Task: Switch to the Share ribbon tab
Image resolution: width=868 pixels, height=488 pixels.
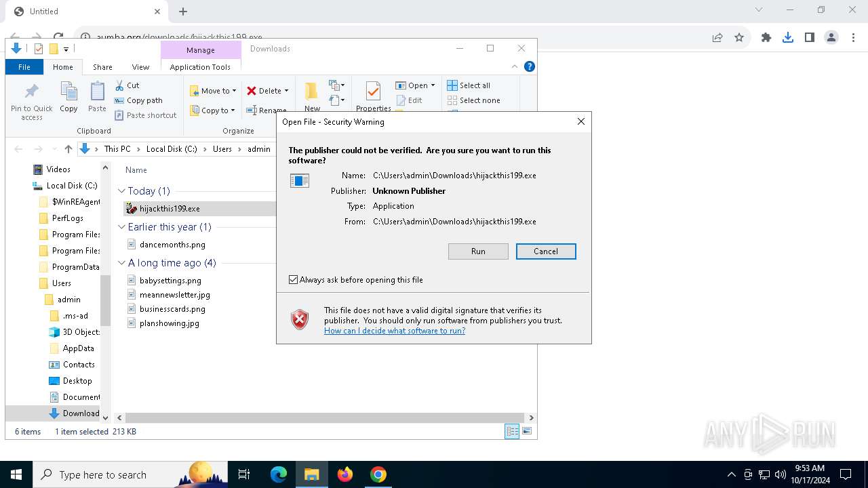Action: (x=102, y=67)
